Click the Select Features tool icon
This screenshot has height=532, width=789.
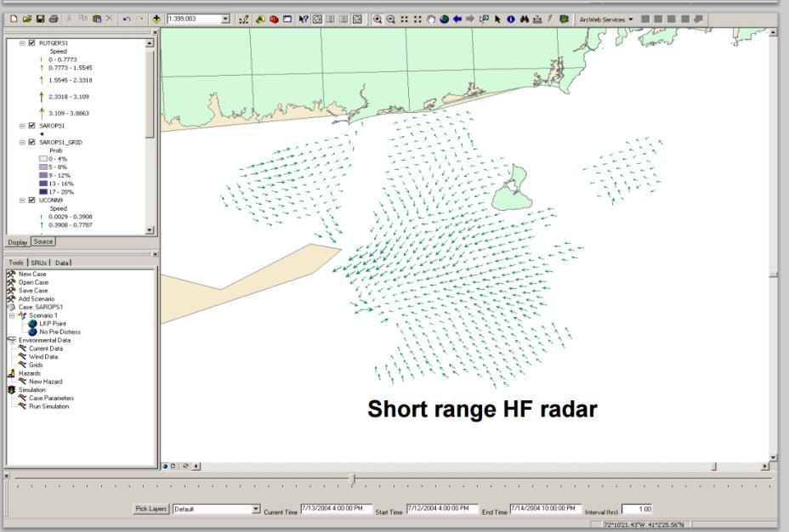[x=484, y=19]
